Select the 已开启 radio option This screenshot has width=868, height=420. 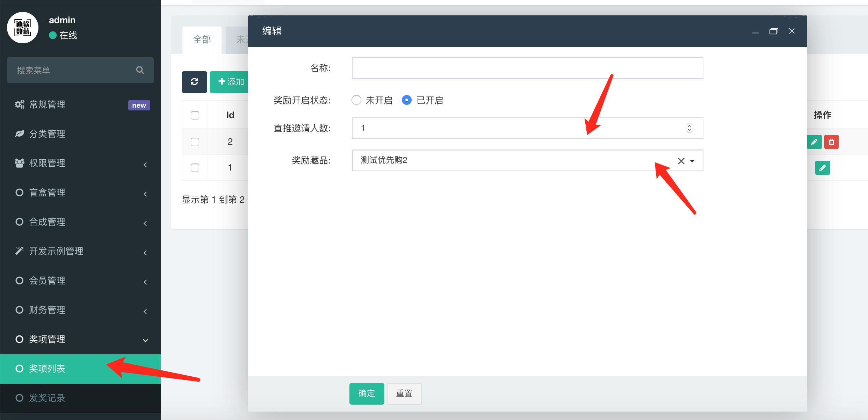tap(406, 100)
